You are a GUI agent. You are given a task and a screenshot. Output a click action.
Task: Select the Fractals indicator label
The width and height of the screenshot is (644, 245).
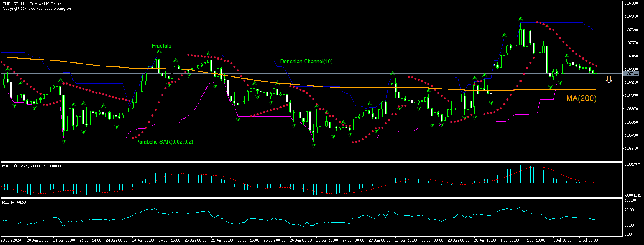161,46
